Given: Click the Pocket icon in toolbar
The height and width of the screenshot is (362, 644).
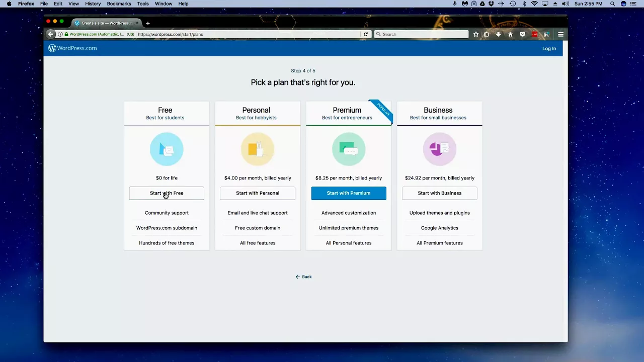Looking at the screenshot, I should [x=522, y=34].
